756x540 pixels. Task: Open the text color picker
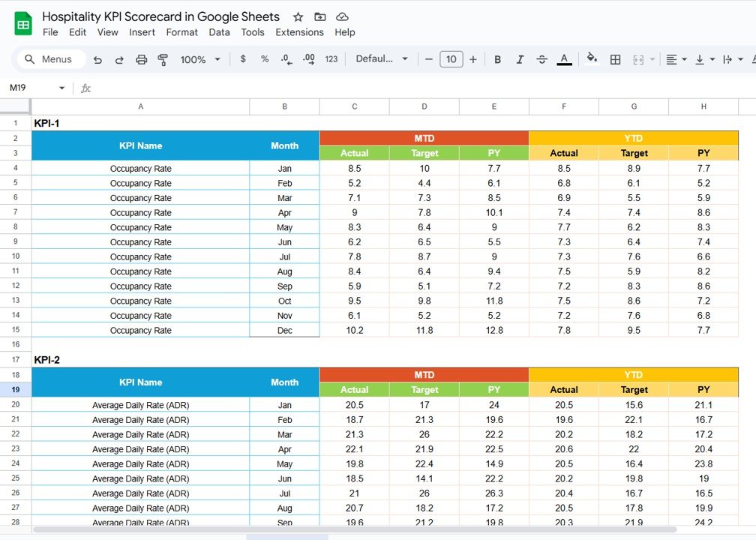[x=564, y=58]
